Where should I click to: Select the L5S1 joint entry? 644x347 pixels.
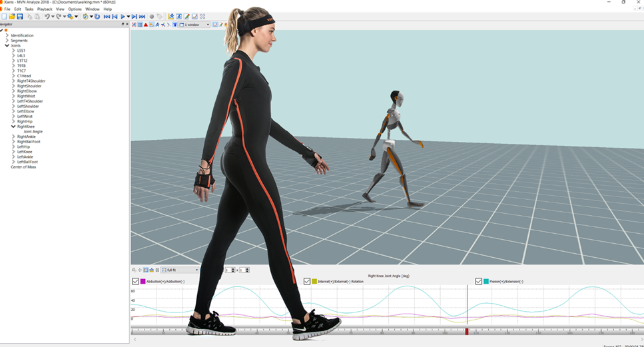point(21,51)
